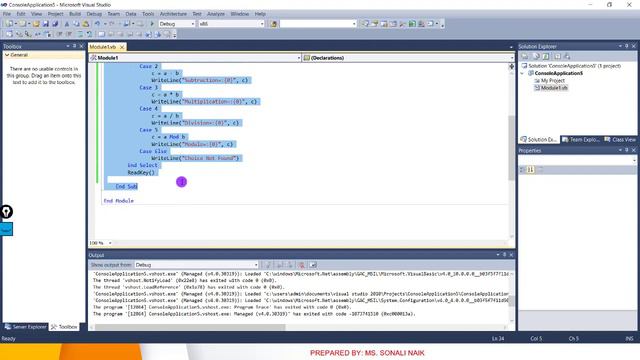Switch to the Server Explorer tab
The image size is (640, 360).
26,327
